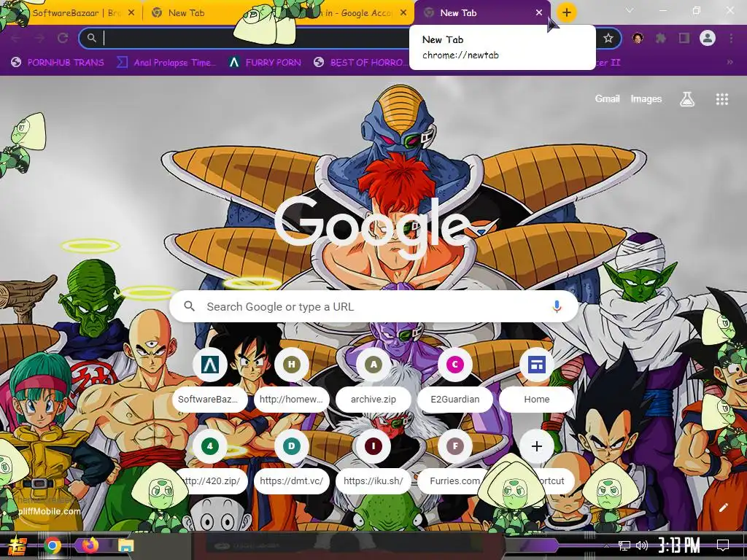
Task: Open volume control in system tray
Action: [x=642, y=545]
